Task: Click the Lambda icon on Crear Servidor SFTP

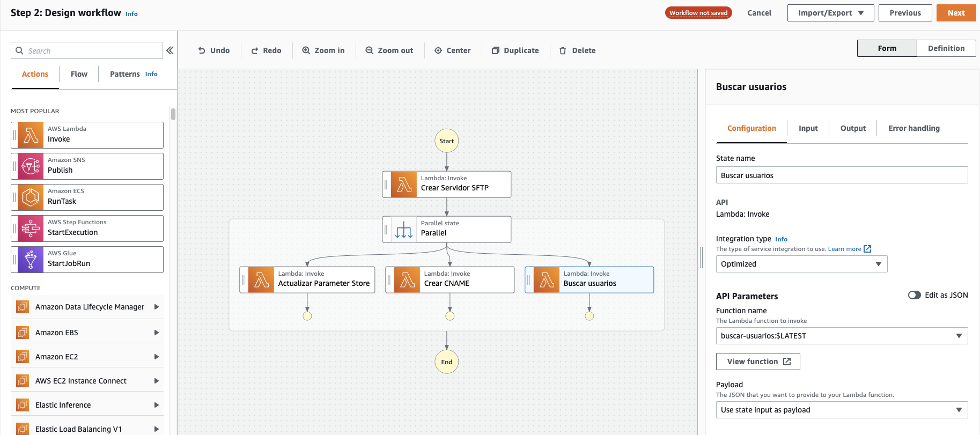Action: click(x=404, y=185)
